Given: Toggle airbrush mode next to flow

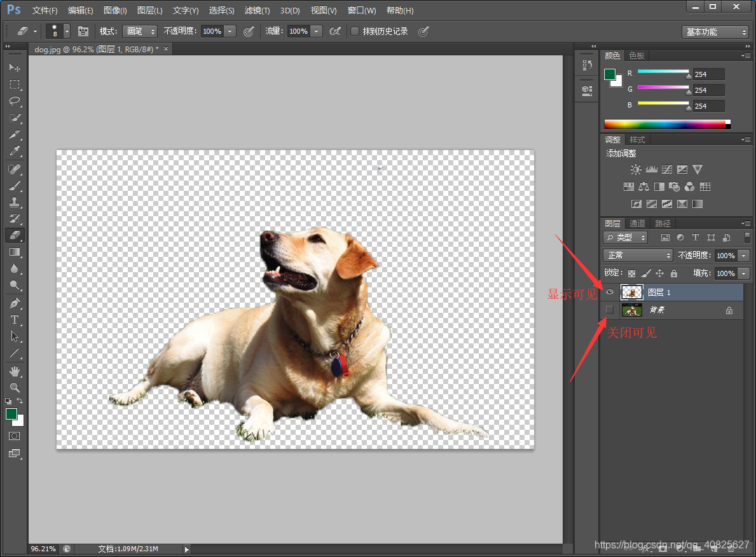Looking at the screenshot, I should coord(335,31).
